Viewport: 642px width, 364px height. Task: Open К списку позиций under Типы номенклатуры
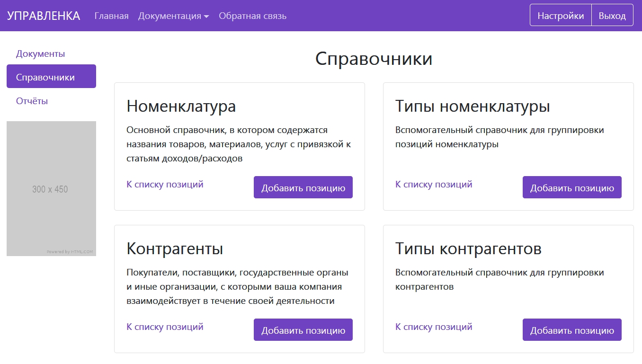point(434,184)
